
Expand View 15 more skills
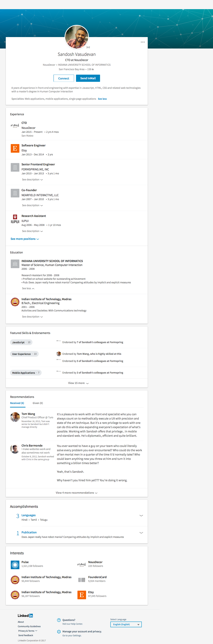pos(78,383)
